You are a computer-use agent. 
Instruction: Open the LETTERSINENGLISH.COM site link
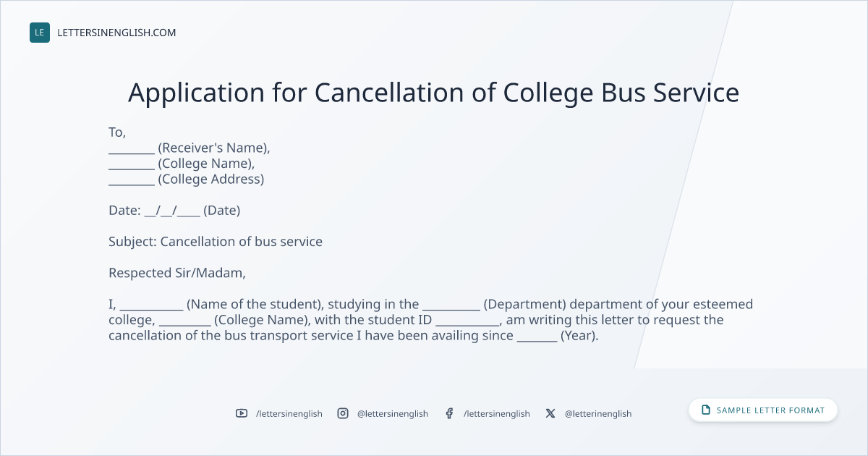[x=116, y=33]
